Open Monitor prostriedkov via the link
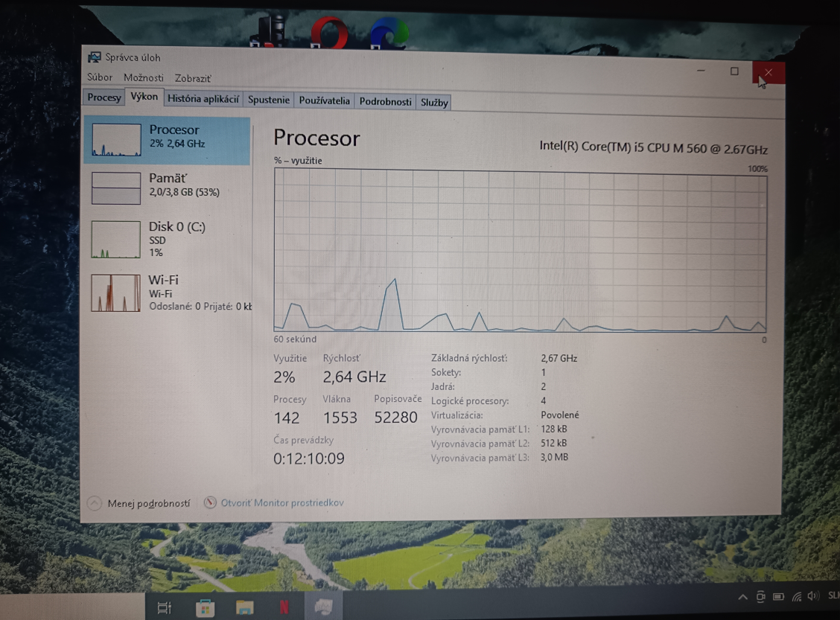 (x=281, y=502)
